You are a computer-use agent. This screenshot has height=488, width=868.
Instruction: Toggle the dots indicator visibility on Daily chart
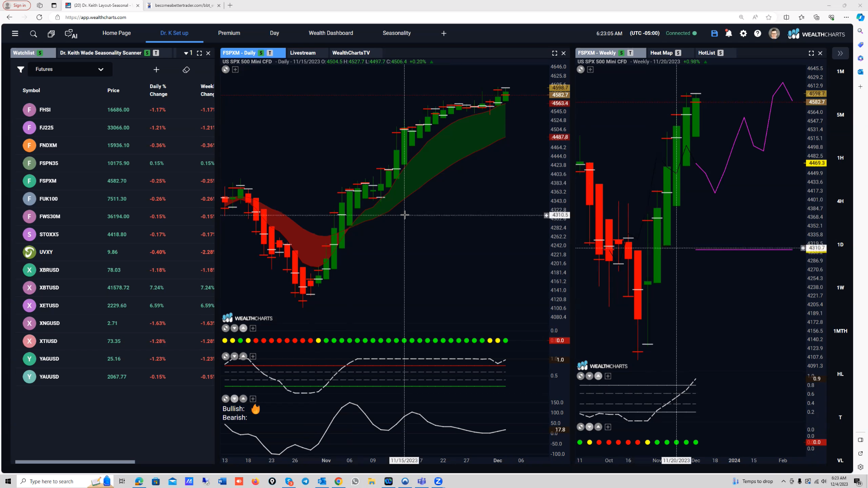(x=226, y=328)
